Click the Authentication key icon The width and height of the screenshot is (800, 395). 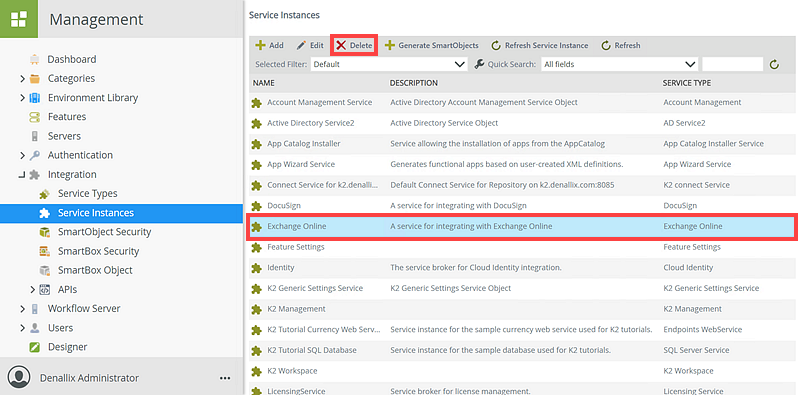(35, 155)
